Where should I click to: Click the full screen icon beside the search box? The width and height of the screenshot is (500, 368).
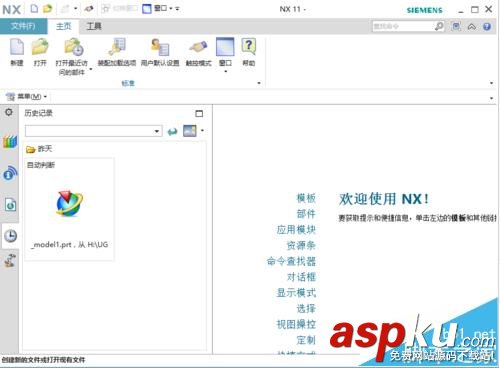click(x=456, y=26)
